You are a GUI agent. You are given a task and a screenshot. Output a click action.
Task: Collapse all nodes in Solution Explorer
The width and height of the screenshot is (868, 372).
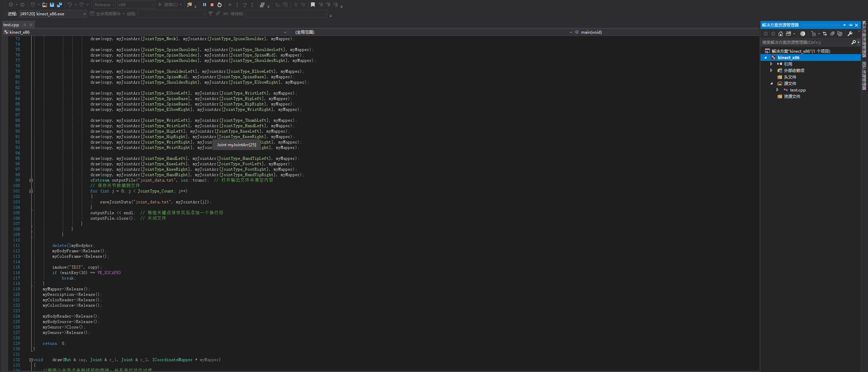(832, 34)
